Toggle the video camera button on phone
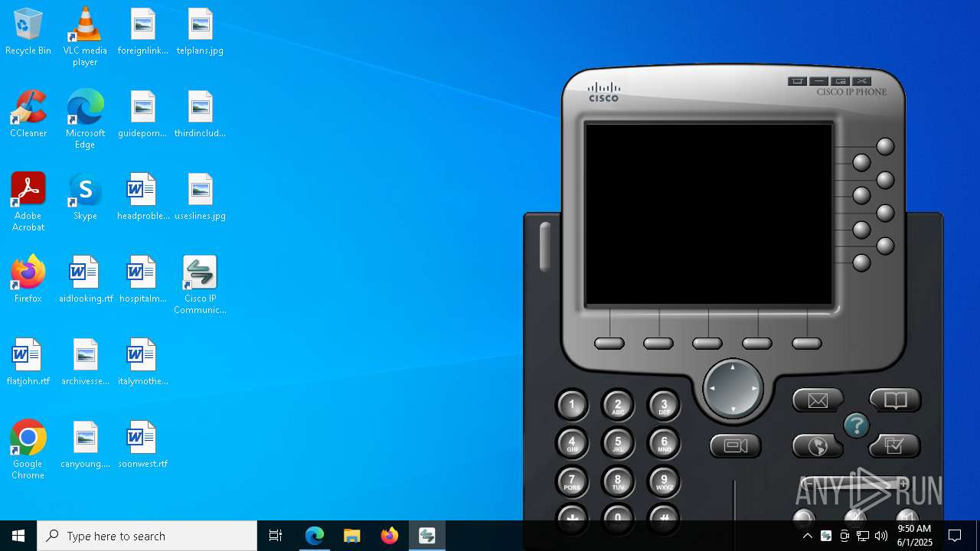980x551 pixels. click(736, 445)
